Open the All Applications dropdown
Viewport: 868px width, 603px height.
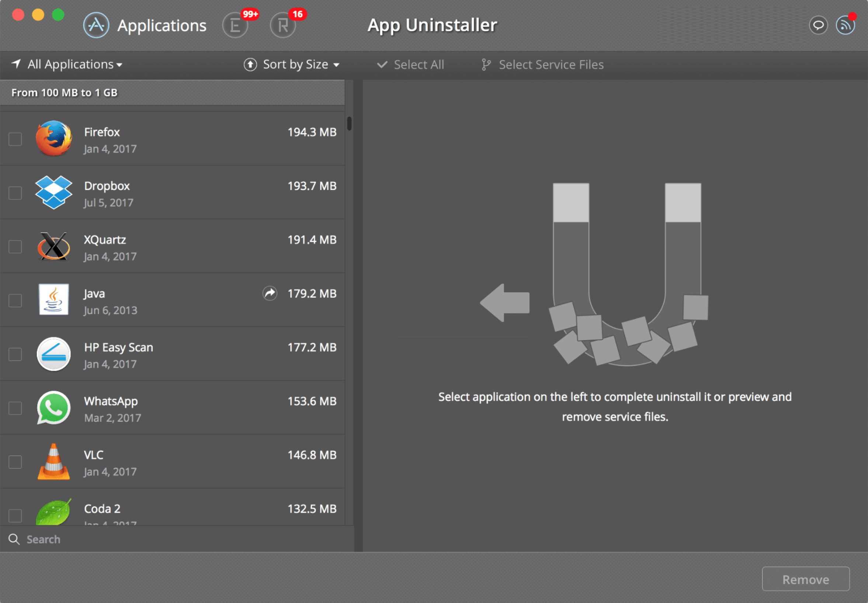[x=75, y=65]
